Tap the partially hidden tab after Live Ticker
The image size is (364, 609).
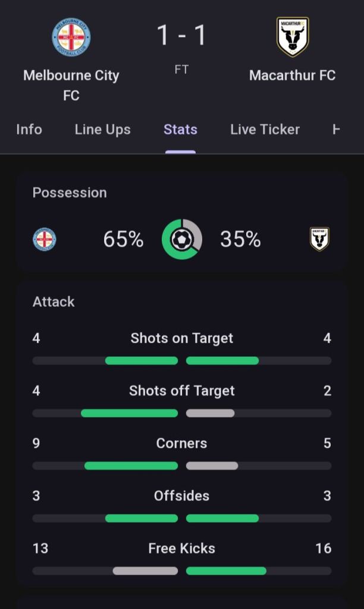[336, 130]
